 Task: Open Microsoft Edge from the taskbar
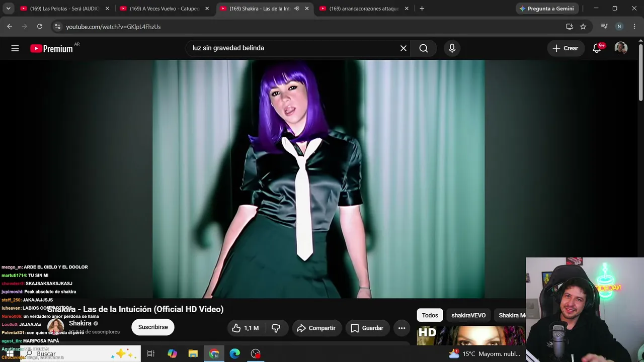click(235, 354)
